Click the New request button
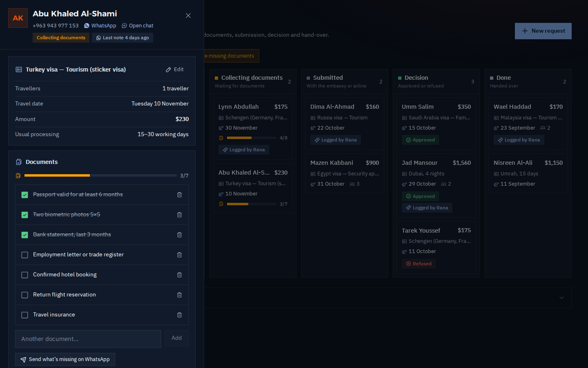The width and height of the screenshot is (588, 368). tap(543, 31)
